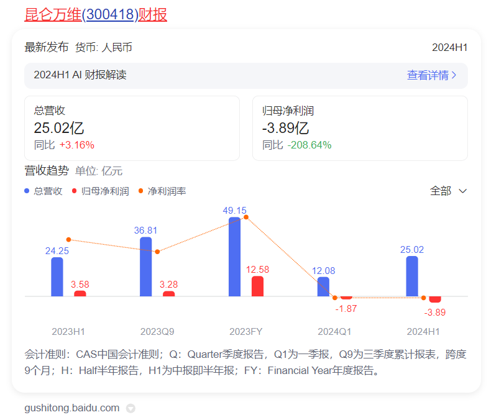The height and width of the screenshot is (420, 504).
Task: Click the 2024Q1 axis label
Action: click(334, 332)
